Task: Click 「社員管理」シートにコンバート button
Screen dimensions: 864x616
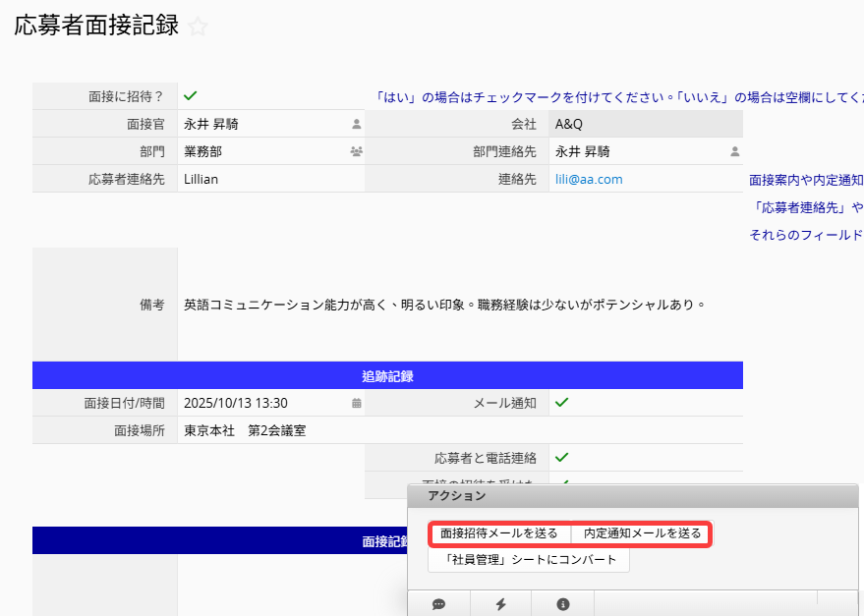Action: pyautogui.click(x=529, y=560)
